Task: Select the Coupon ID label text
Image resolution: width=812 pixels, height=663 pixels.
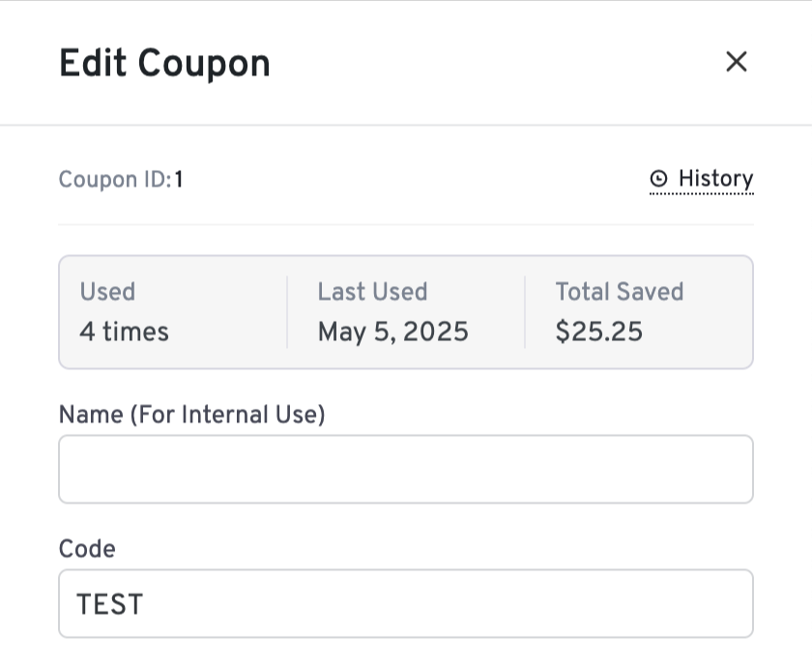Action: coord(115,180)
